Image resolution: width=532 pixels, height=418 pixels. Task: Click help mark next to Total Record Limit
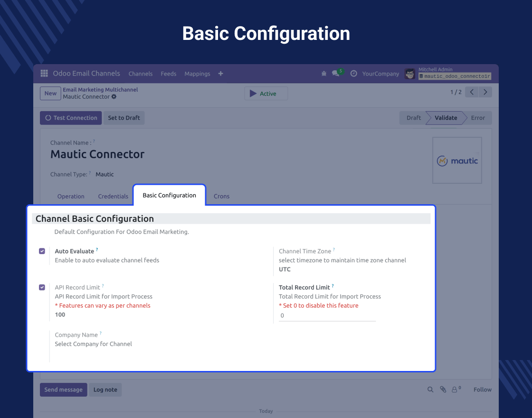coord(333,285)
